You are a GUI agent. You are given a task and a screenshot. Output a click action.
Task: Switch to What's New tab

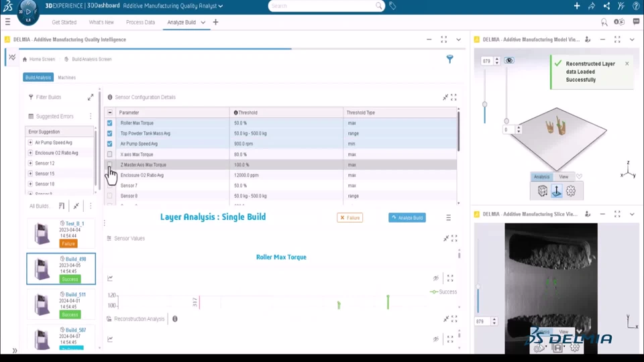click(101, 22)
